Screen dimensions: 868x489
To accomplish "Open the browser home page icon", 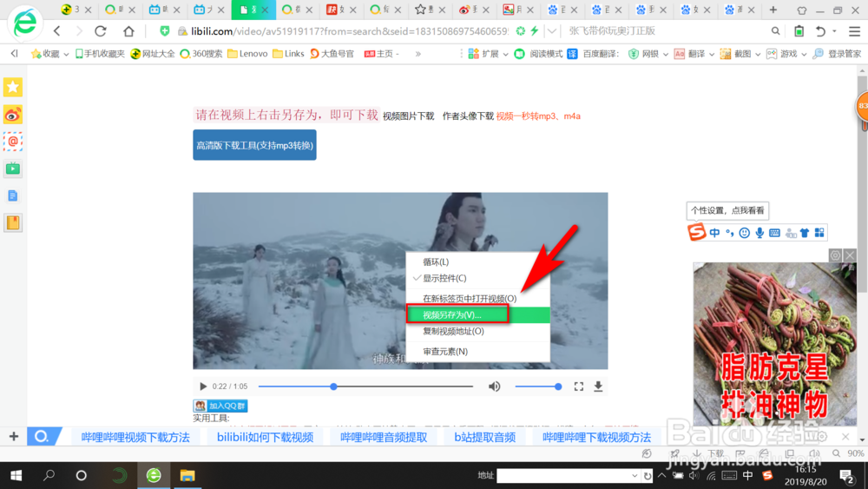I will [x=129, y=31].
